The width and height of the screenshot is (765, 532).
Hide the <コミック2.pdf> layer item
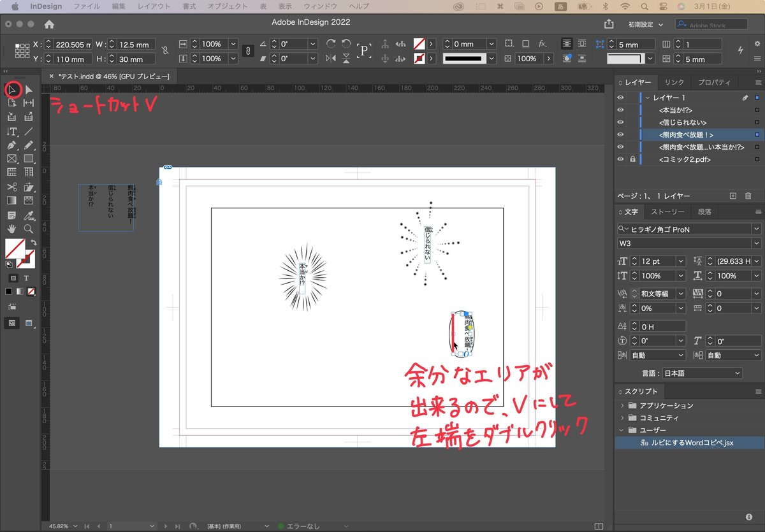[x=620, y=159]
